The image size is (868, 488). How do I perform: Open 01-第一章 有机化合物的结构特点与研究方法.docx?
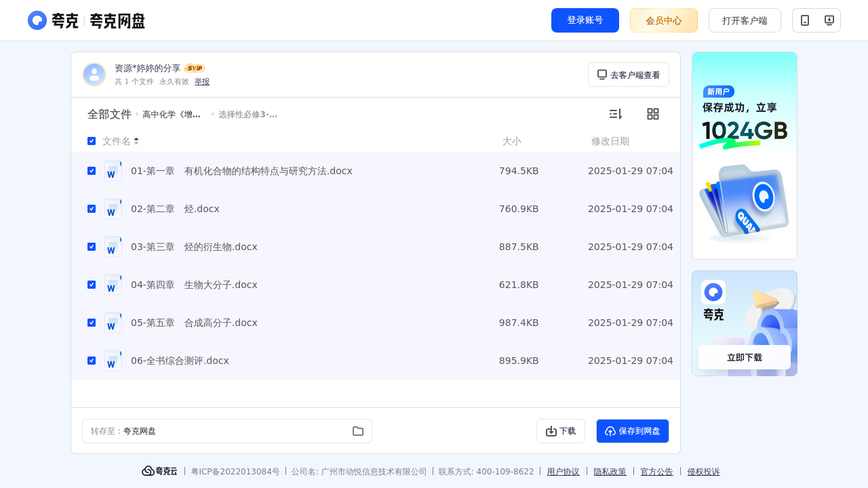pos(241,171)
